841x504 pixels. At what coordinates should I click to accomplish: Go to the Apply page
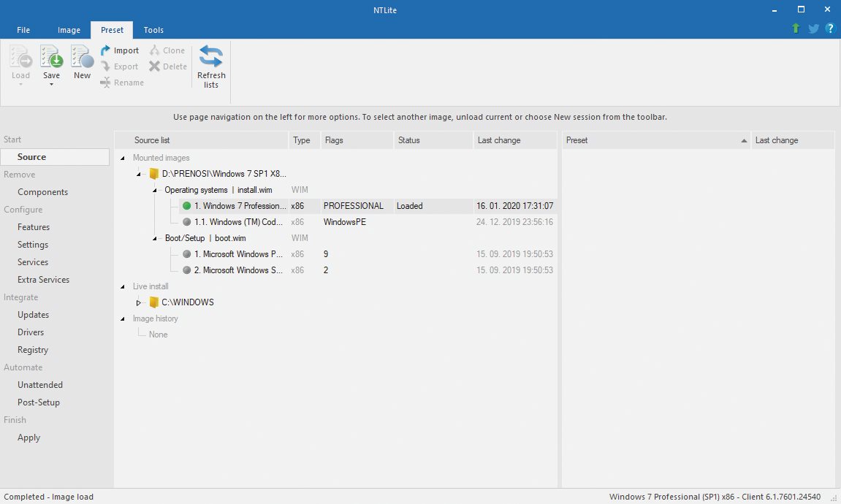pos(29,438)
